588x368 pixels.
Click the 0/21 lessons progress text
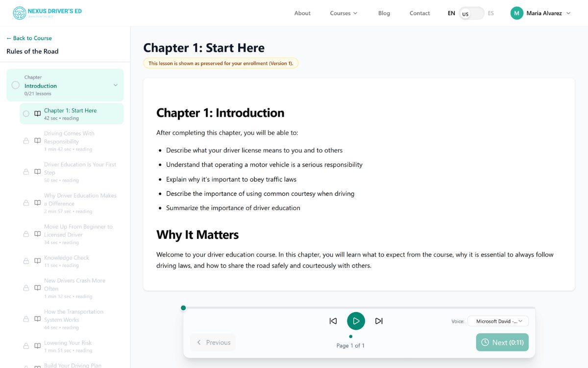coord(38,94)
